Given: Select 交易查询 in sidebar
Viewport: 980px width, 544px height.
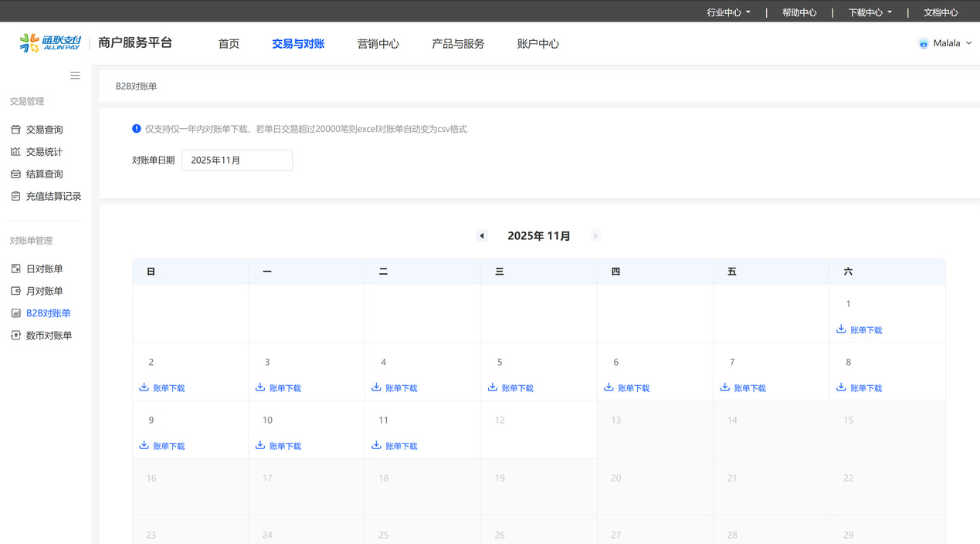Looking at the screenshot, I should tap(45, 130).
